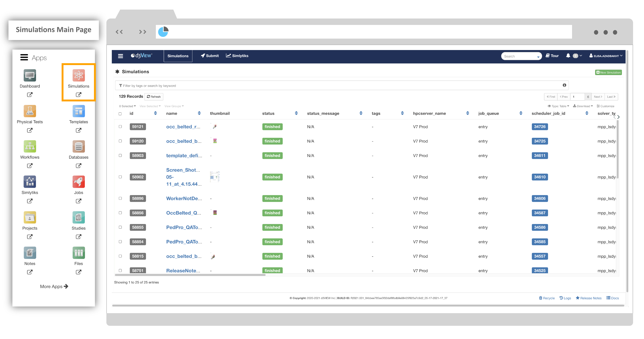This screenshot has width=644, height=339.
Task: Check the row for simulation 58903
Action: click(x=120, y=155)
